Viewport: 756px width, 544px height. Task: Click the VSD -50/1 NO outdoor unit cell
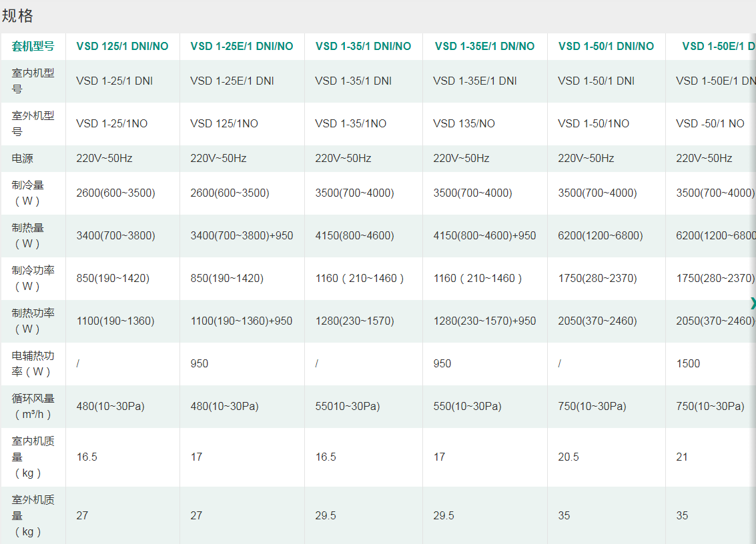[710, 123]
